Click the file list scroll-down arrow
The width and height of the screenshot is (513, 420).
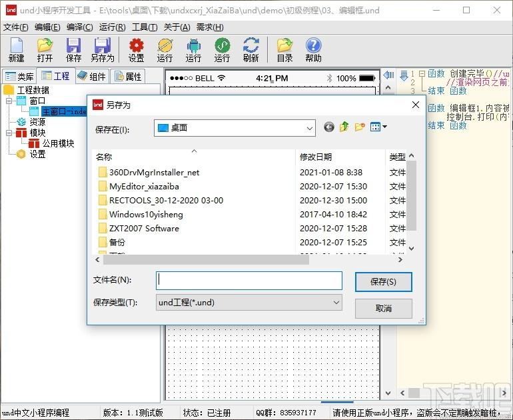tap(412, 249)
